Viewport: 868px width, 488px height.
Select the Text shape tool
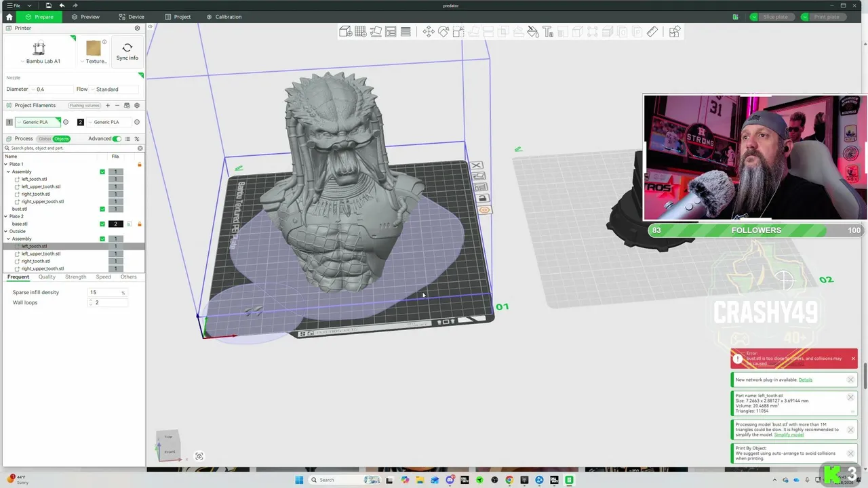point(548,31)
